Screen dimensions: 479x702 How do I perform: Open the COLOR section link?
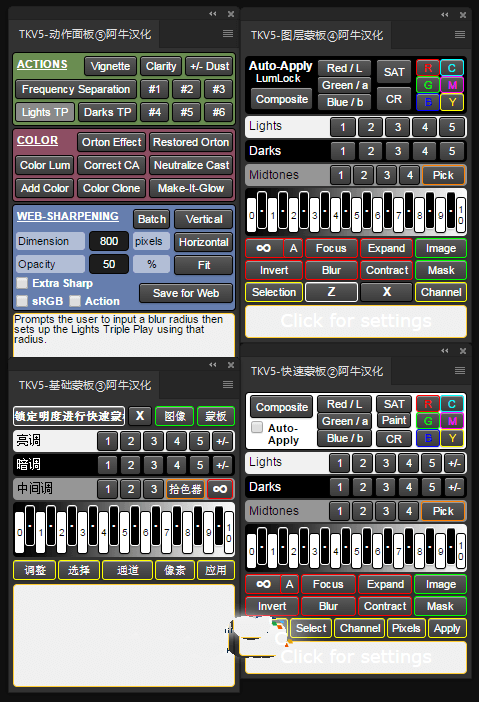pyautogui.click(x=38, y=140)
